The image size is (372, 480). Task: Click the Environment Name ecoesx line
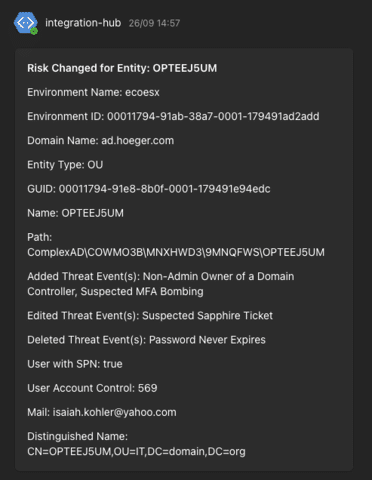coord(93,92)
